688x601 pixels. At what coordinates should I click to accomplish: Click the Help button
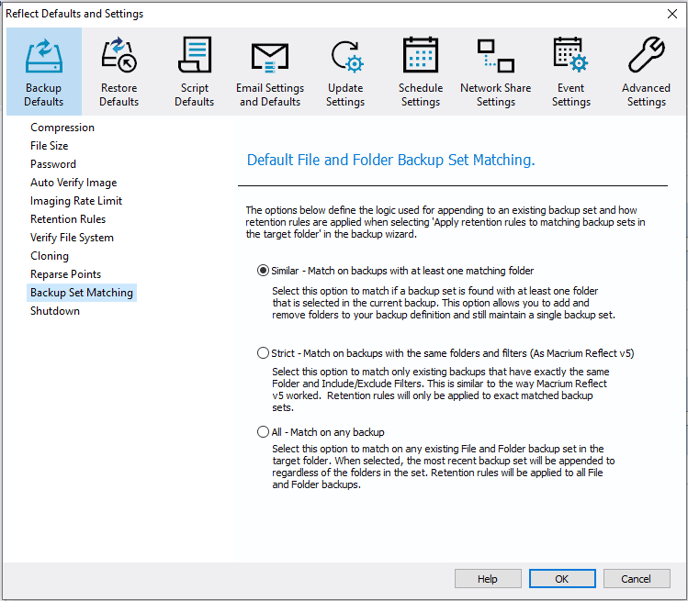point(488,579)
